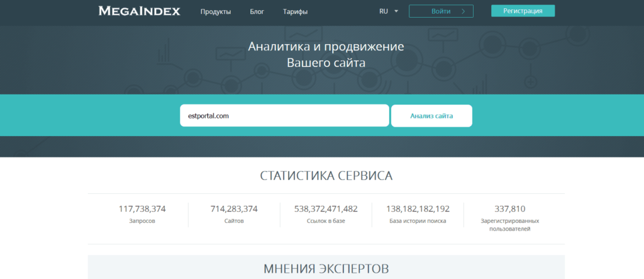Click the МНЕНИЯ ЭКСПЕРТОВ section header
Screen dimensions: 644x279
pyautogui.click(x=326, y=269)
